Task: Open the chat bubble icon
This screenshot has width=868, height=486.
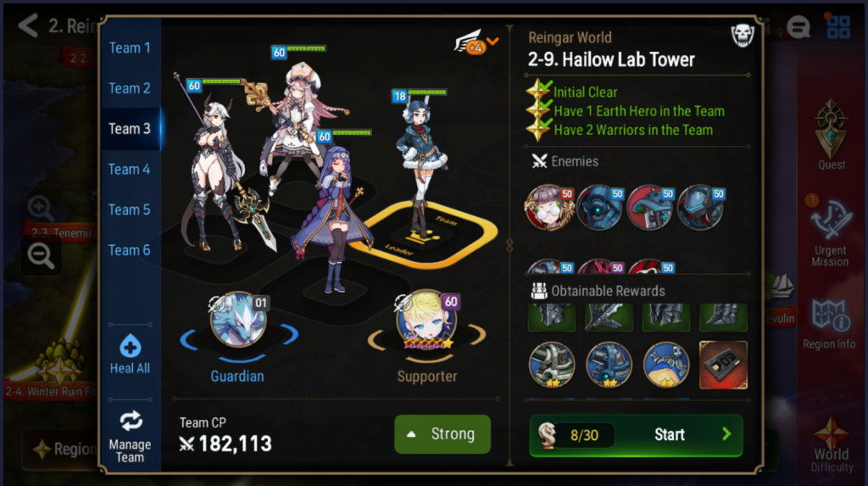Action: click(798, 27)
